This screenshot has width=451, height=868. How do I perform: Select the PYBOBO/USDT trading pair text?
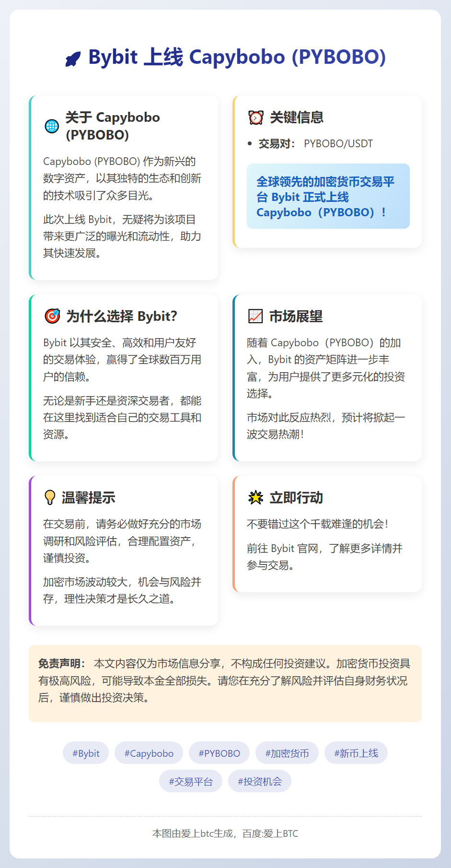click(338, 143)
